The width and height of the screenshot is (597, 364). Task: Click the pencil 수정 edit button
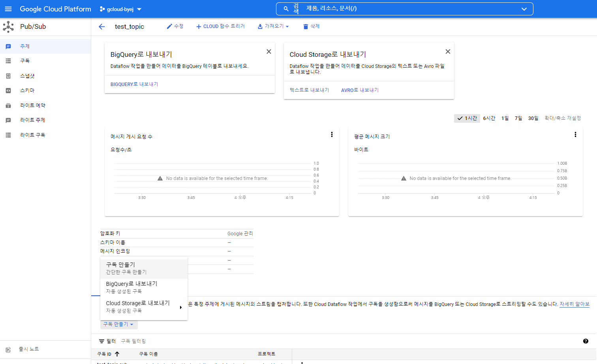(x=175, y=26)
